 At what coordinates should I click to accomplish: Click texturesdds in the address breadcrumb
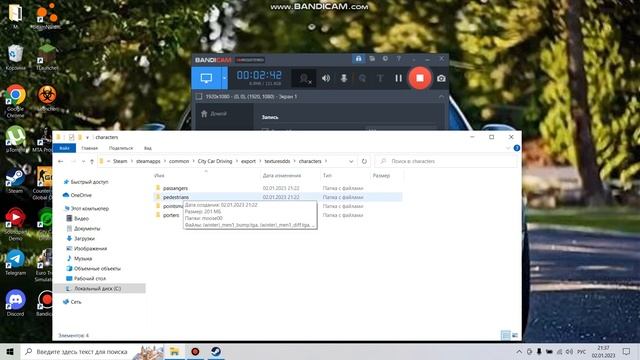click(x=277, y=161)
